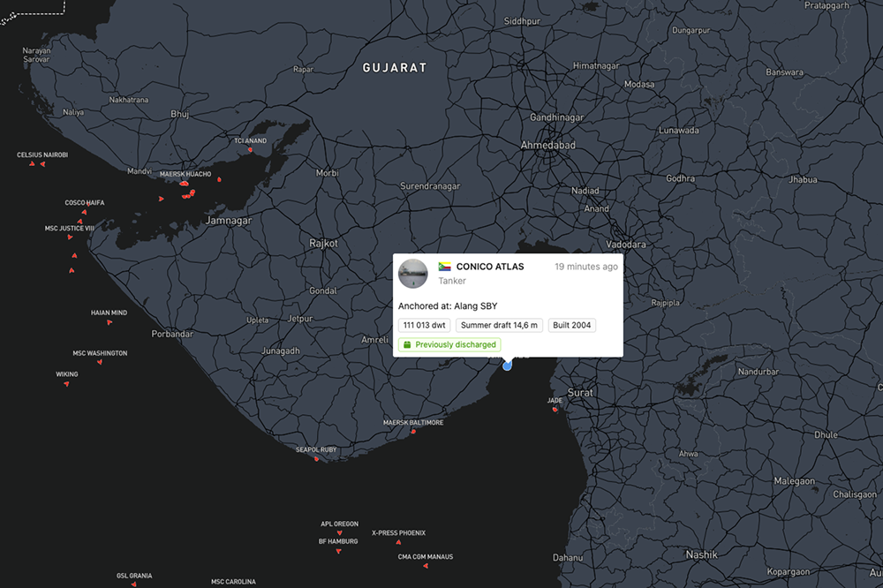Click the MSC WASHINGTON ship marker
Image resolution: width=883 pixels, height=588 pixels.
tap(98, 363)
